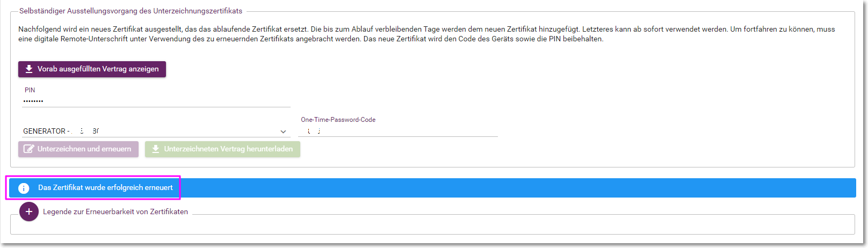The width and height of the screenshot is (868, 248).
Task: Click the empty Legende panel body
Action: click(432, 225)
